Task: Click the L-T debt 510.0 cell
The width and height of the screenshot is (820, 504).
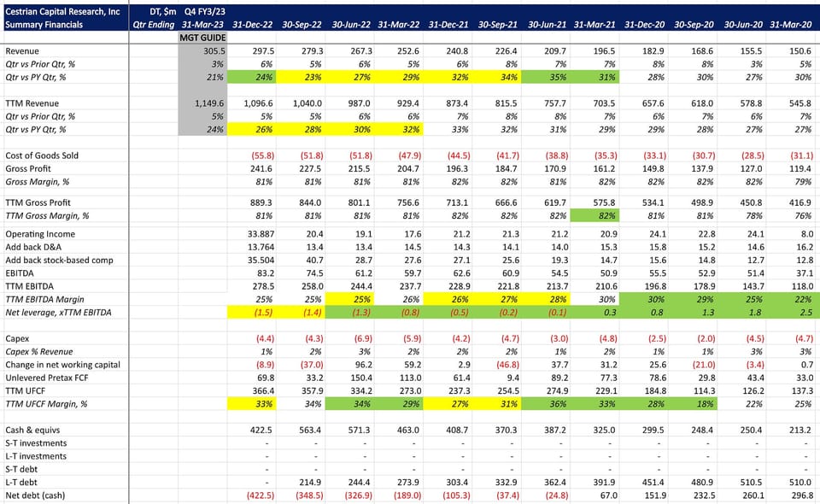Action: click(791, 482)
